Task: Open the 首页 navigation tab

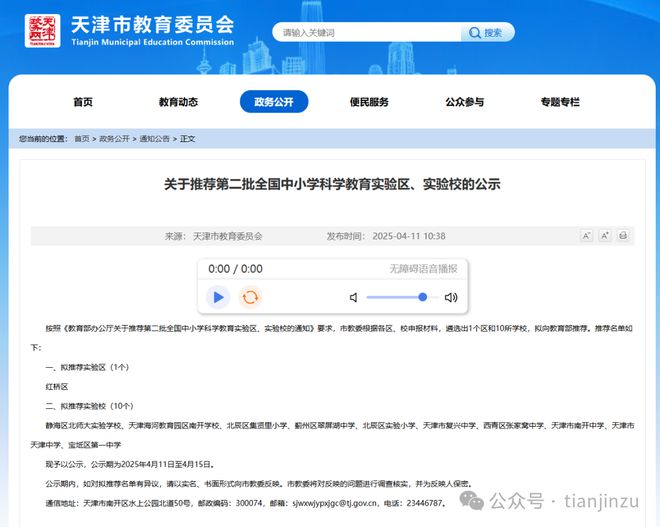Action: point(83,102)
